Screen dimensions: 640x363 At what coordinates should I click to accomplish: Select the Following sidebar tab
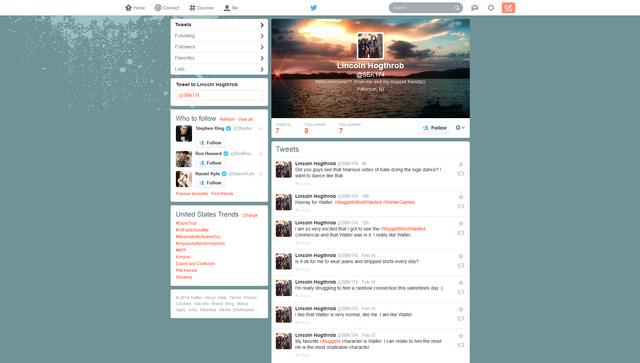pos(219,36)
